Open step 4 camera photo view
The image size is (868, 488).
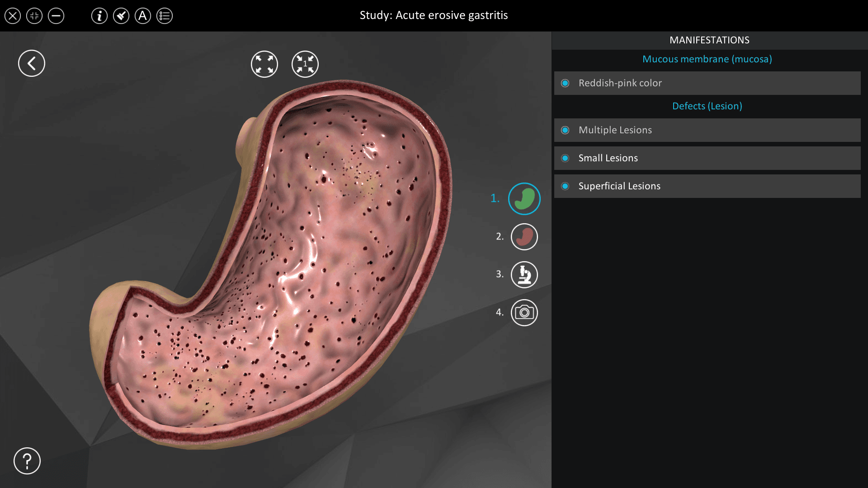(x=524, y=313)
